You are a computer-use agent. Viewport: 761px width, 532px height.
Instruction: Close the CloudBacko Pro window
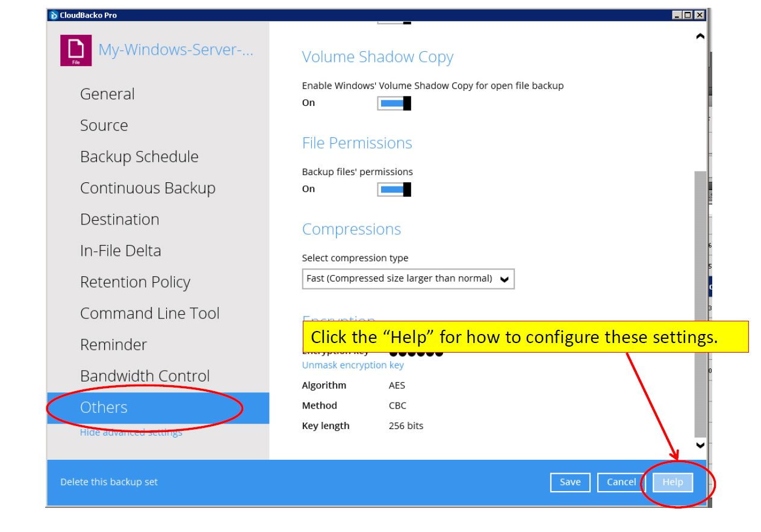point(699,15)
